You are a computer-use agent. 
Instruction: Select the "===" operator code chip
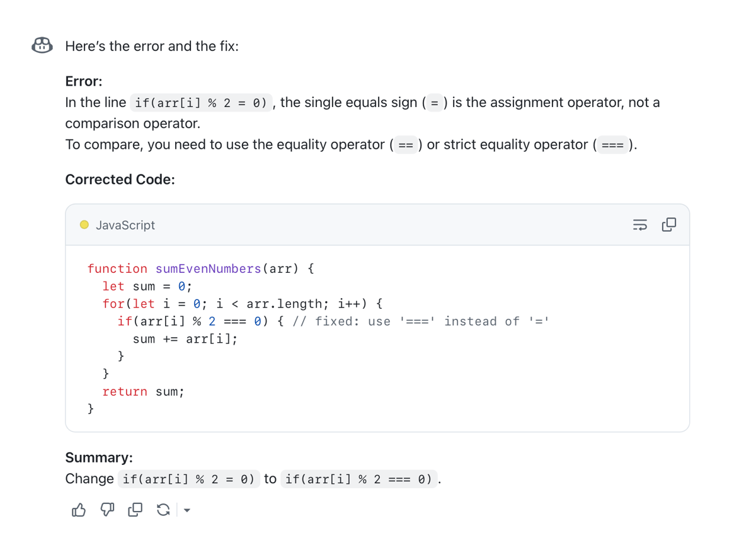click(612, 144)
